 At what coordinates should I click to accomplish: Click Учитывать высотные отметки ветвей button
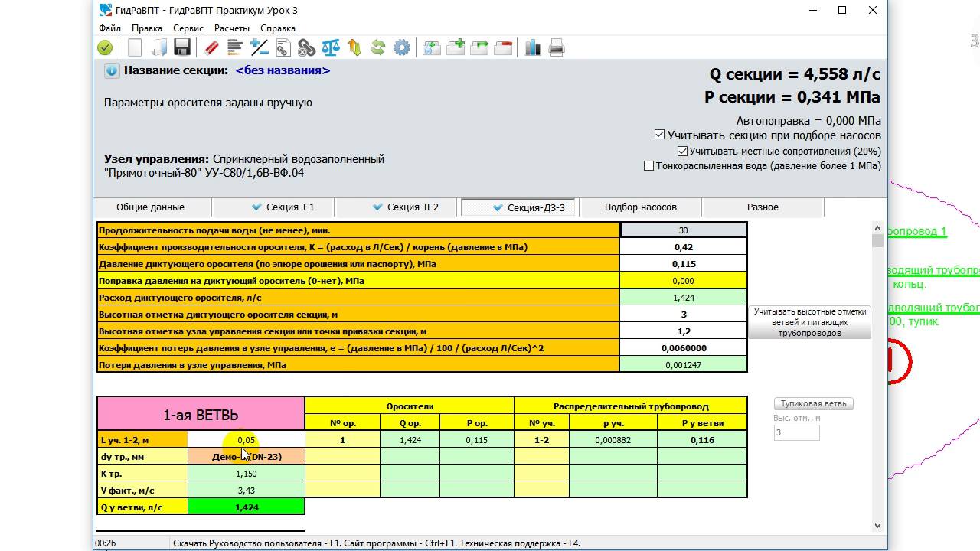(810, 322)
